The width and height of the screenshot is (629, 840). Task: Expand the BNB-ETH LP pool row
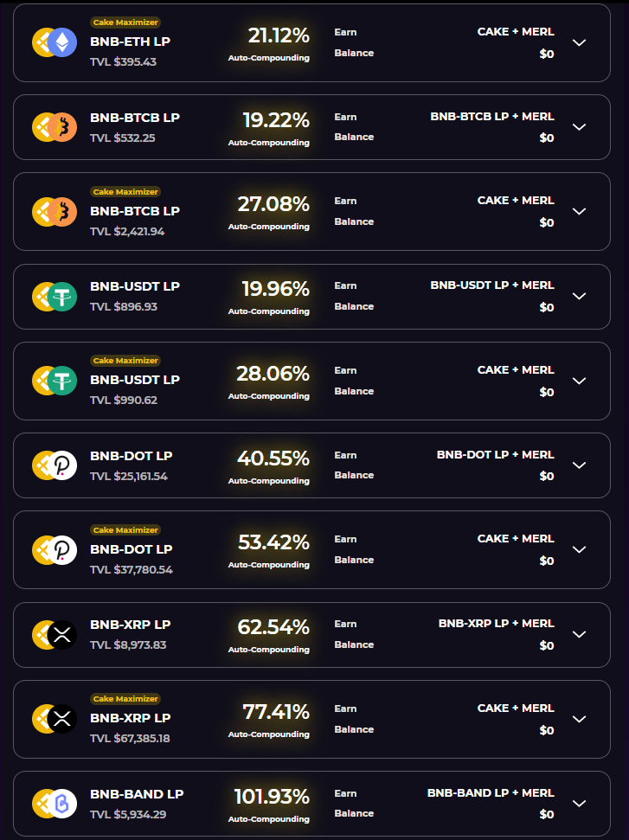point(311,43)
